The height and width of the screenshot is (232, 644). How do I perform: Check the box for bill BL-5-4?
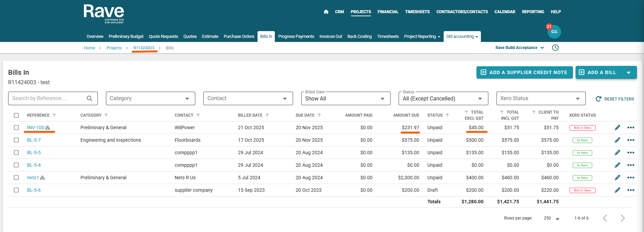16,165
